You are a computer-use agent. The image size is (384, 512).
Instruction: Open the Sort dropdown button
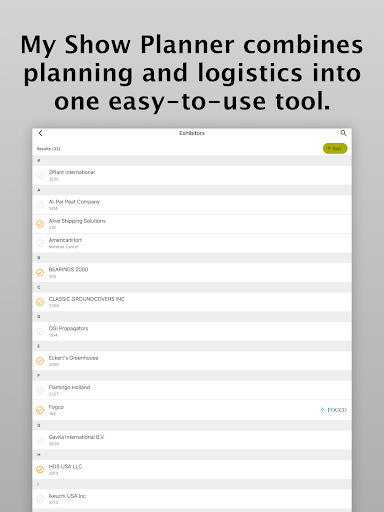pyautogui.click(x=335, y=149)
